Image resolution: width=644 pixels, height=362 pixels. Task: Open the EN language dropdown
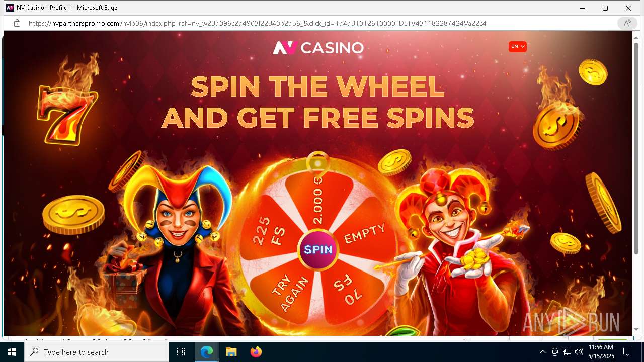(x=518, y=47)
